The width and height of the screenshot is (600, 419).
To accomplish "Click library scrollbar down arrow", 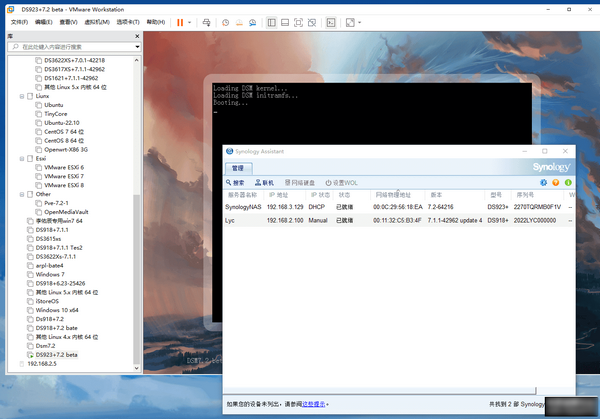I will tap(137, 368).
